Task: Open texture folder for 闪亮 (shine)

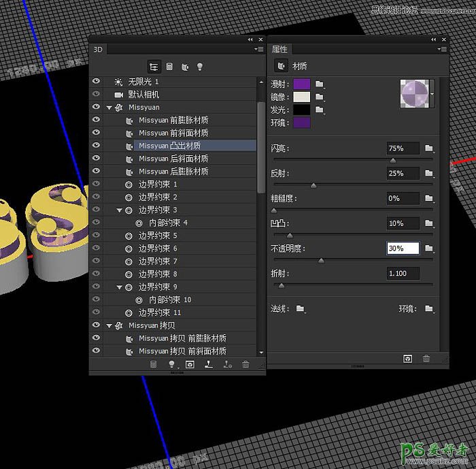Action: (428, 148)
